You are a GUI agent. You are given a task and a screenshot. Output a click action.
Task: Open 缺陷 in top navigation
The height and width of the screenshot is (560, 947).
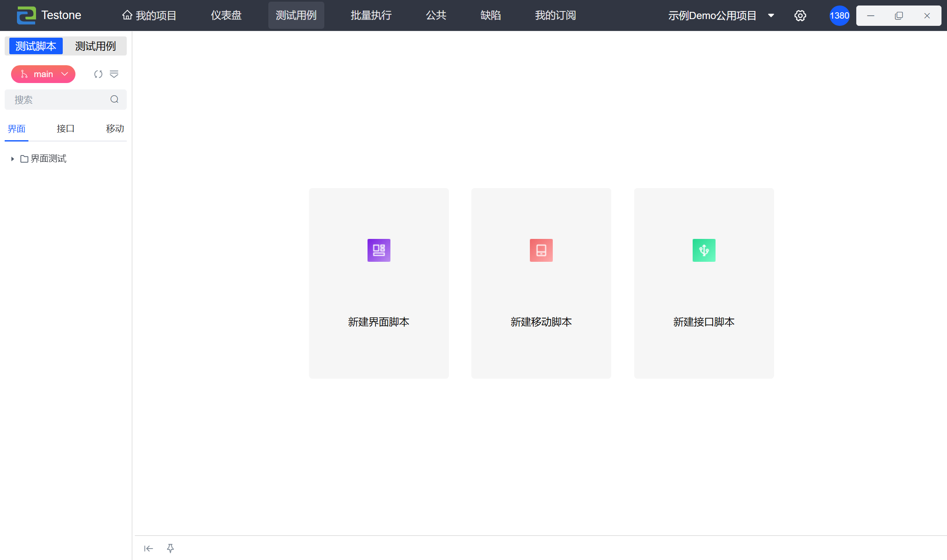(x=491, y=16)
